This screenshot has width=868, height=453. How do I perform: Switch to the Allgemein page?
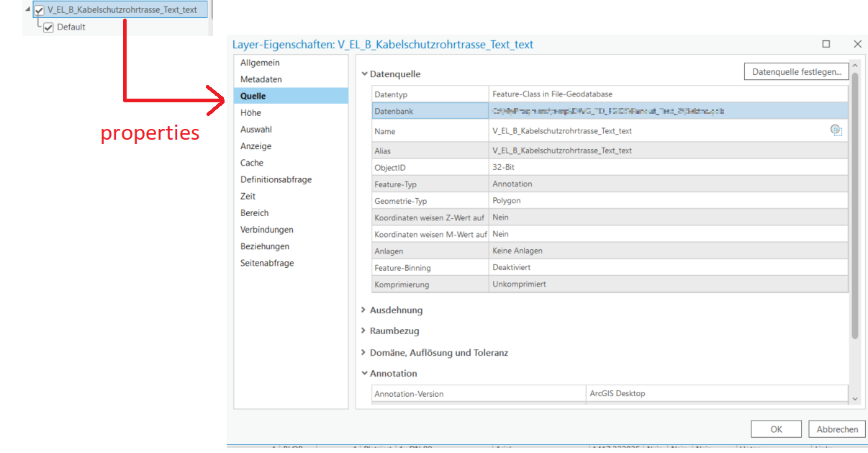pos(258,63)
